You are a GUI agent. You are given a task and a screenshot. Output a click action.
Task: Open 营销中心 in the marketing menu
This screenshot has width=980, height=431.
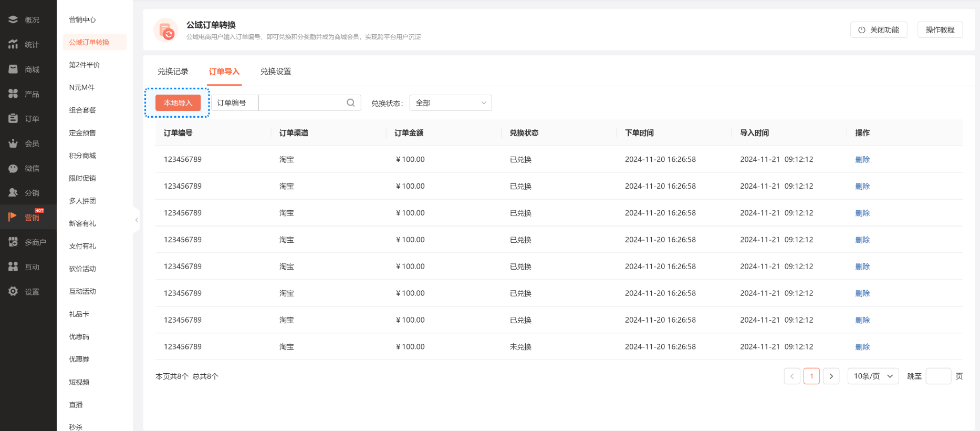pyautogui.click(x=82, y=20)
